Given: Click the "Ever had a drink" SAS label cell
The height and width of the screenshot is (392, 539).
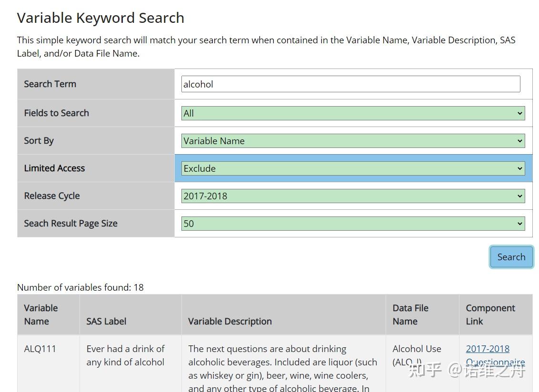Looking at the screenshot, I should [126, 355].
